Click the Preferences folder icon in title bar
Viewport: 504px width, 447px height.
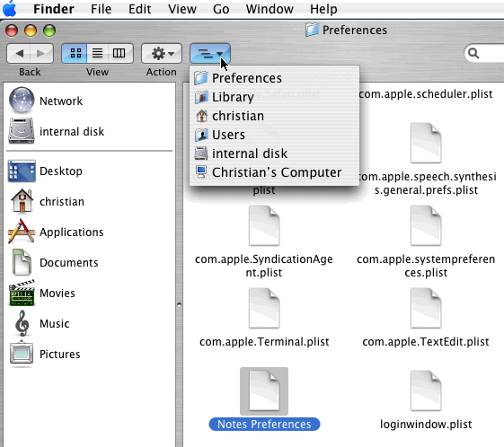tap(312, 30)
